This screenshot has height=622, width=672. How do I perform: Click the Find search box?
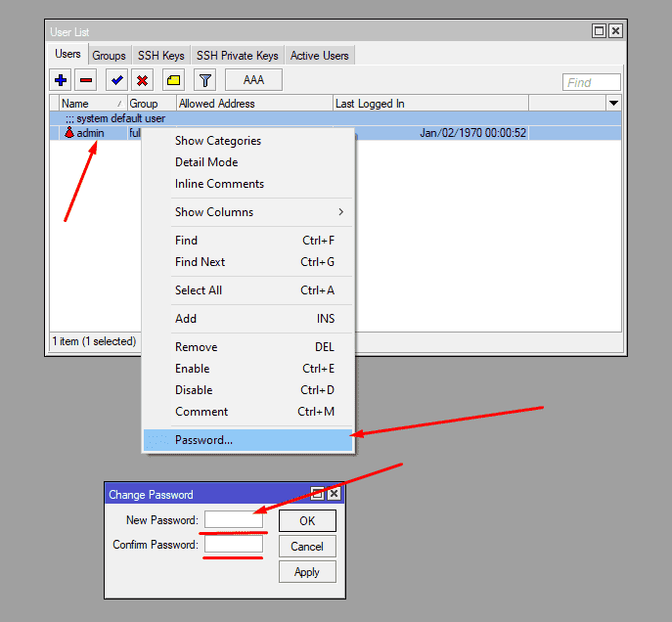592,82
